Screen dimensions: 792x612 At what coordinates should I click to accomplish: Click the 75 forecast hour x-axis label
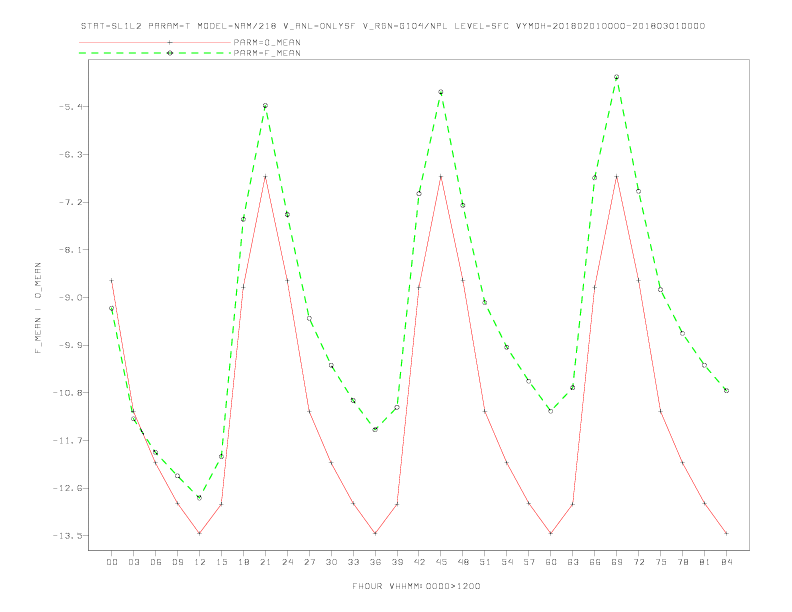[x=661, y=562]
